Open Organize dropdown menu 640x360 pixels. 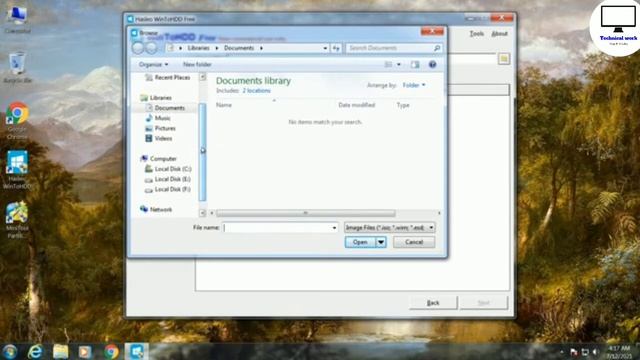(153, 64)
